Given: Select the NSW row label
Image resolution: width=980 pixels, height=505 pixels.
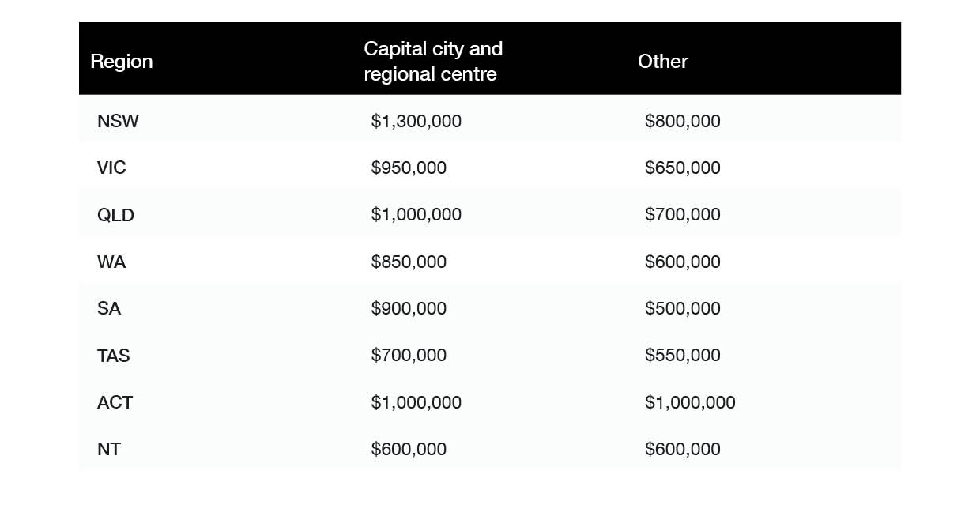Looking at the screenshot, I should (x=118, y=121).
